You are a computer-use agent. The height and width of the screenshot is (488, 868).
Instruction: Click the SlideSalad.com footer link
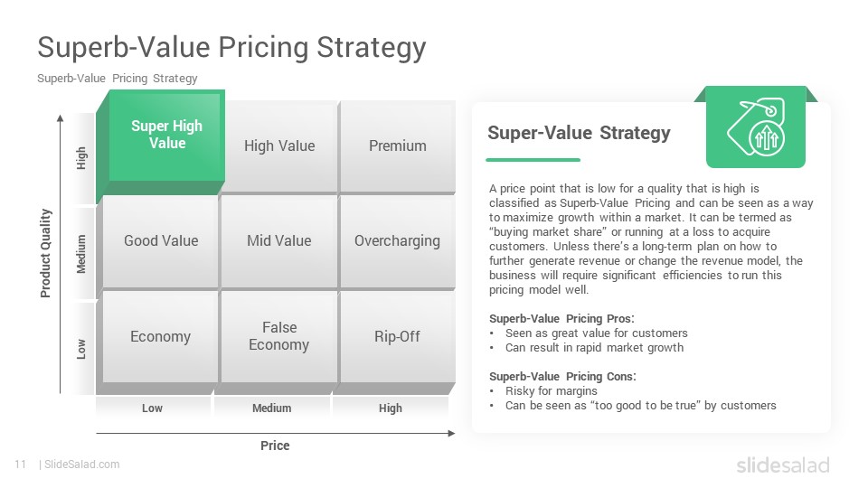[x=82, y=465]
